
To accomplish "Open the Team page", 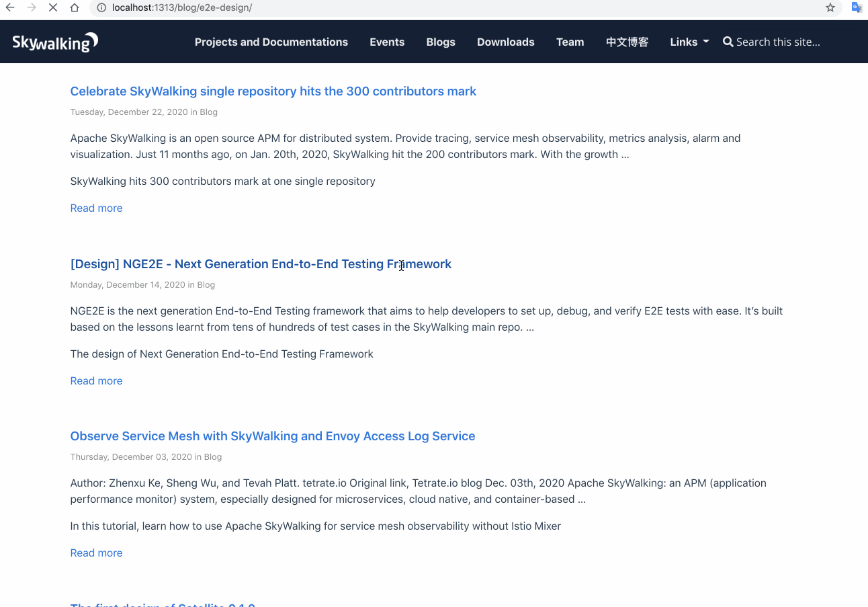I will point(570,42).
